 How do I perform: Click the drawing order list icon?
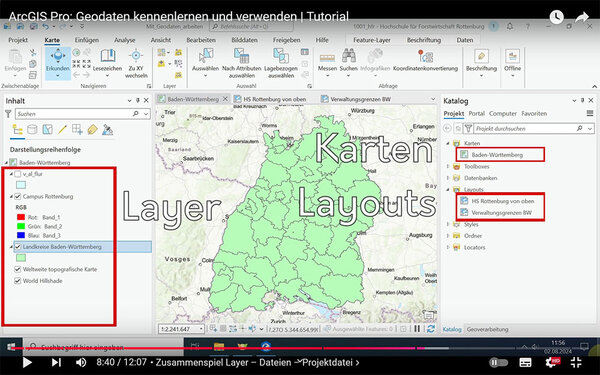coord(17,130)
